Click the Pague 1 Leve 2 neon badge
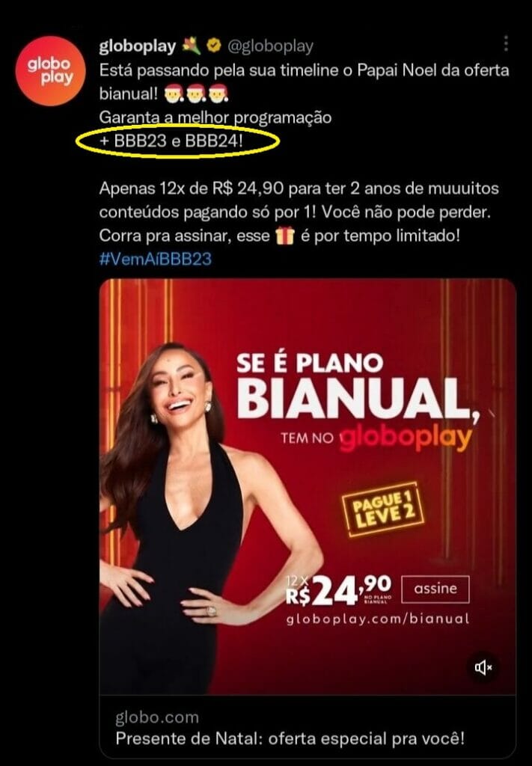532x766 pixels. click(384, 509)
